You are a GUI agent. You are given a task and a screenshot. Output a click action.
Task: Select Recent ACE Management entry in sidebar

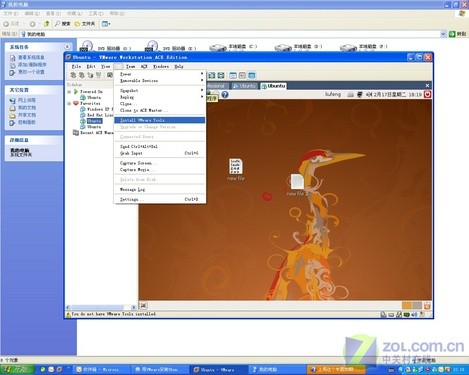93,133
